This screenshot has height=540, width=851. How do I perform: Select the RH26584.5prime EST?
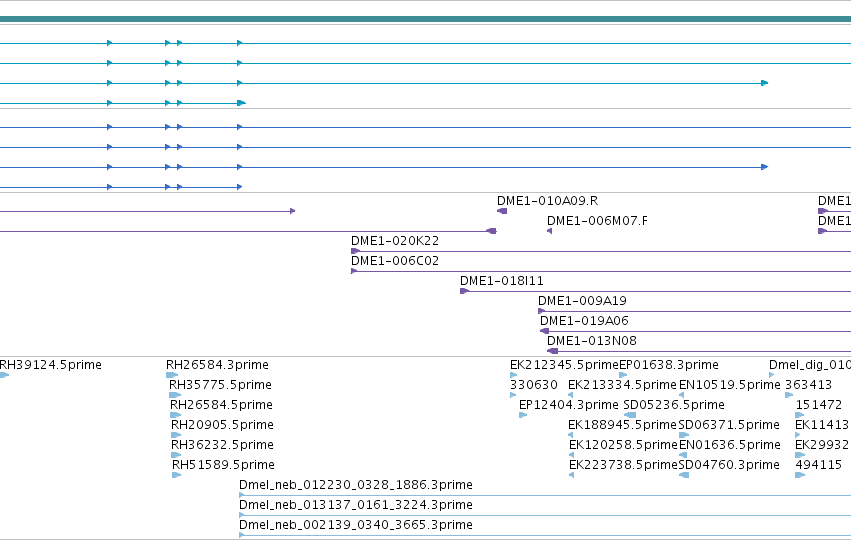tap(221, 405)
